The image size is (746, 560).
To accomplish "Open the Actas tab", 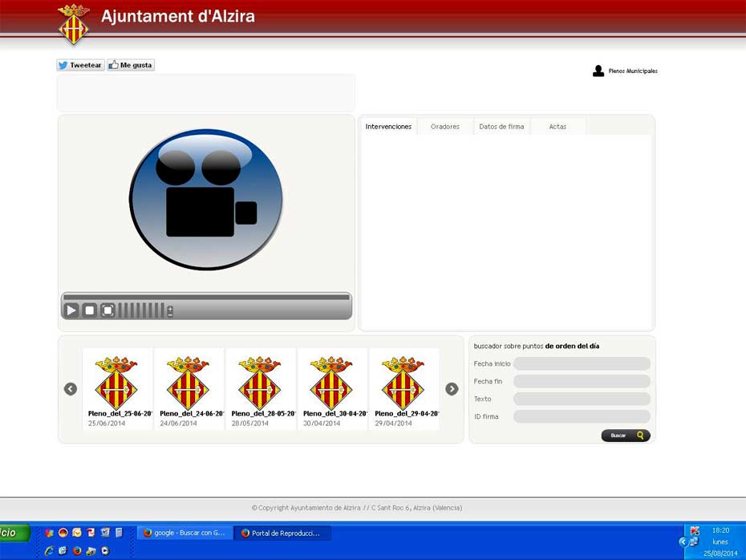I will (x=557, y=127).
